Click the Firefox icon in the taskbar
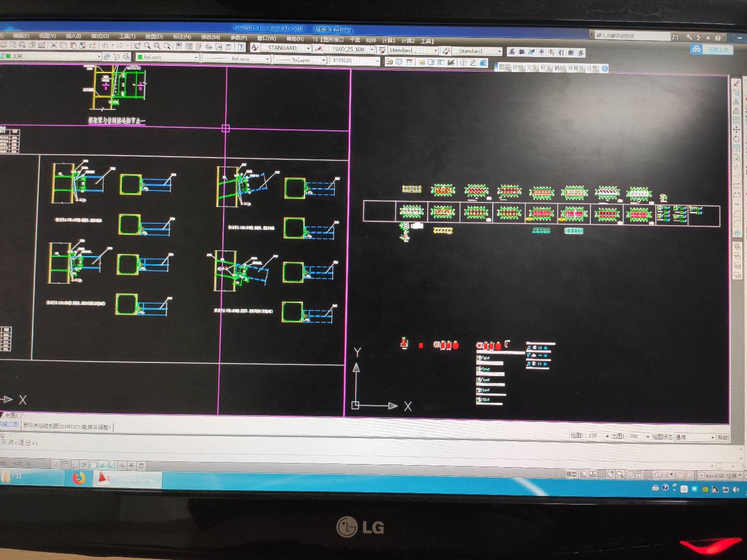 tap(79, 478)
